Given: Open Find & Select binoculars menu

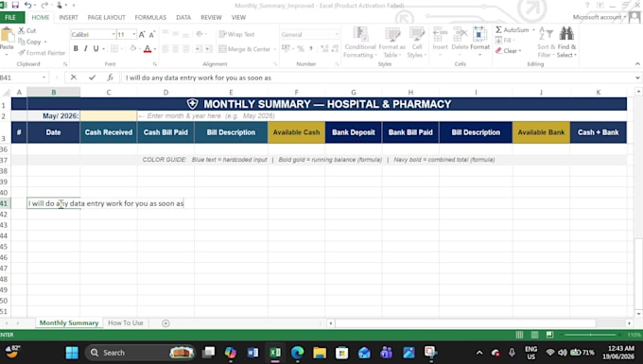Looking at the screenshot, I should click(x=566, y=43).
